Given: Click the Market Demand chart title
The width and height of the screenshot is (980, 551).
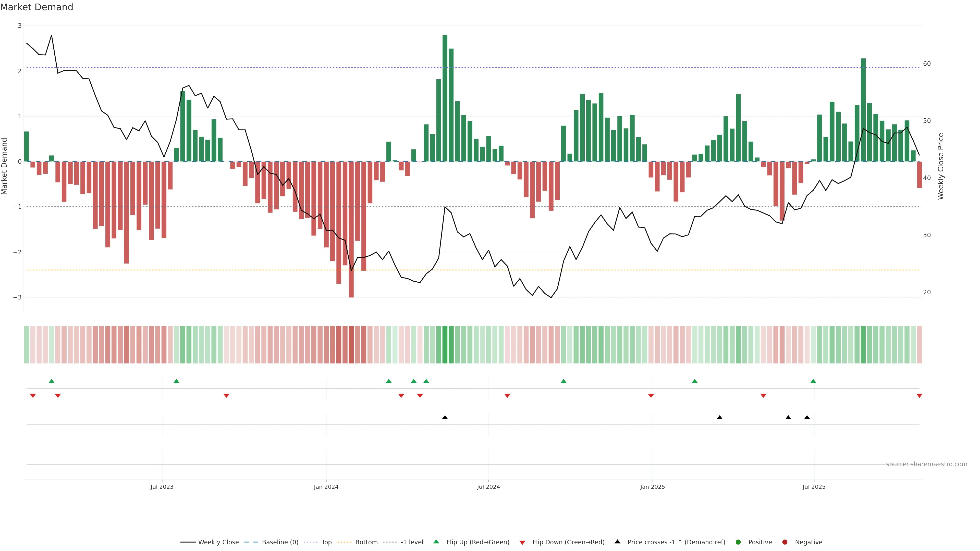Looking at the screenshot, I should click(x=36, y=7).
